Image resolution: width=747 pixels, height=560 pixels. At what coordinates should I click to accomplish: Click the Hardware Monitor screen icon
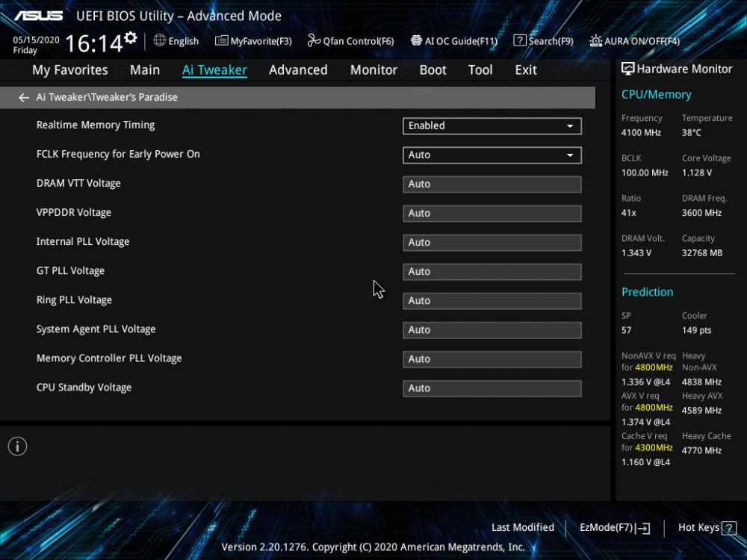[x=628, y=69]
